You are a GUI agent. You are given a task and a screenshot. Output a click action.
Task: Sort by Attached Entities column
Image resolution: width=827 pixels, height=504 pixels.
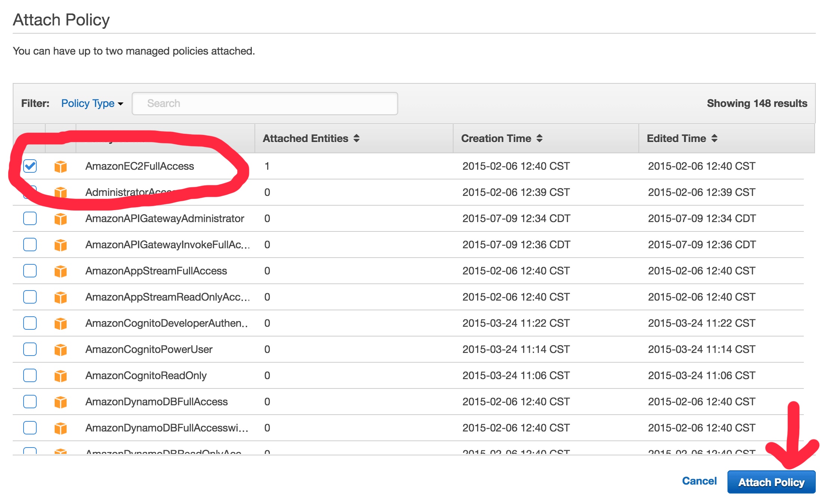click(311, 138)
